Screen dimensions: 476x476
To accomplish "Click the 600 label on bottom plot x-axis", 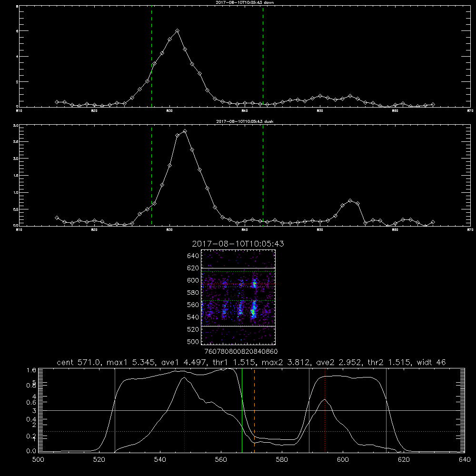I will click(343, 460).
